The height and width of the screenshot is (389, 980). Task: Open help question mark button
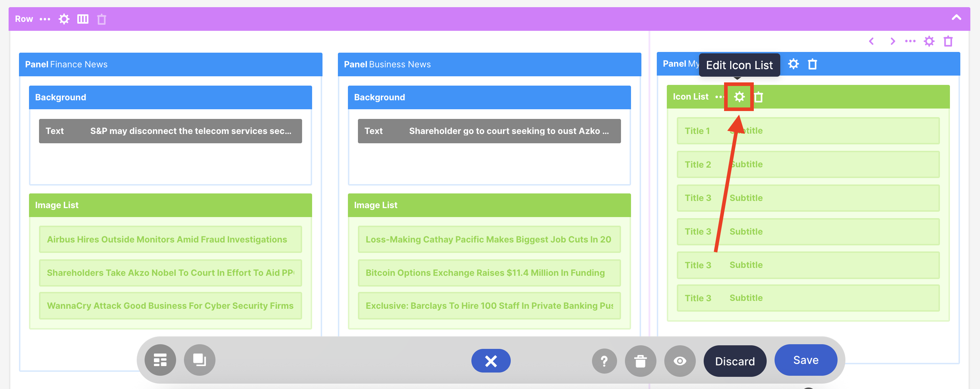[x=604, y=361]
